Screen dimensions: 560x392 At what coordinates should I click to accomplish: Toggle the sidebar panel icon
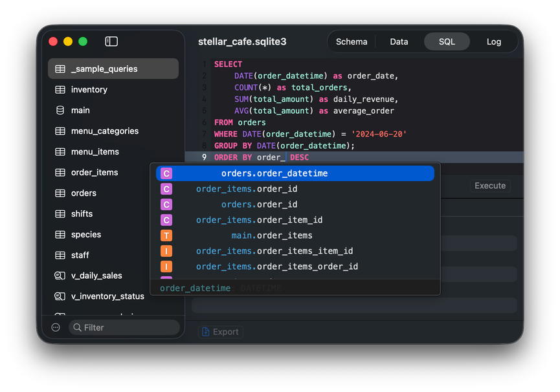(x=111, y=41)
